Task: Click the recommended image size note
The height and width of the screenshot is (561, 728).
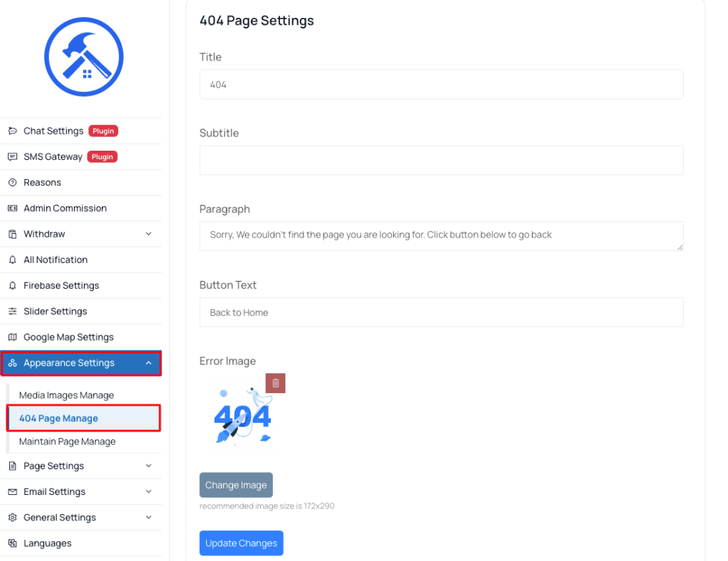Action: pos(267,506)
